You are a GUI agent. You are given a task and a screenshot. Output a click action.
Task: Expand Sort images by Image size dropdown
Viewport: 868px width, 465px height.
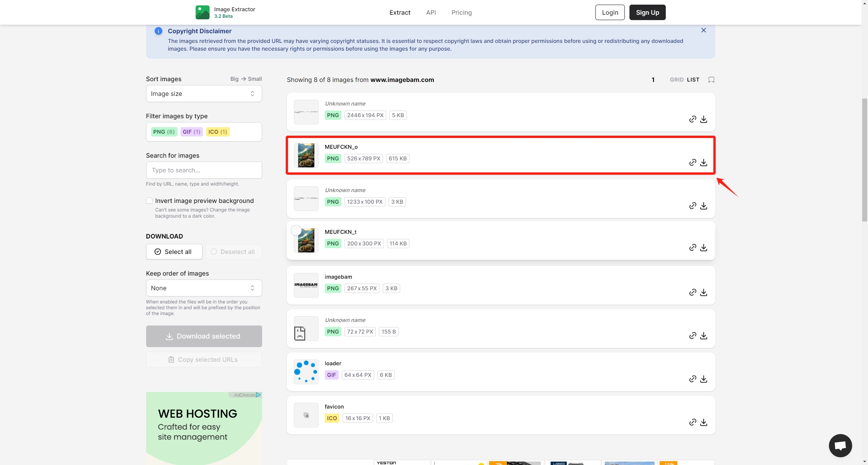(204, 94)
